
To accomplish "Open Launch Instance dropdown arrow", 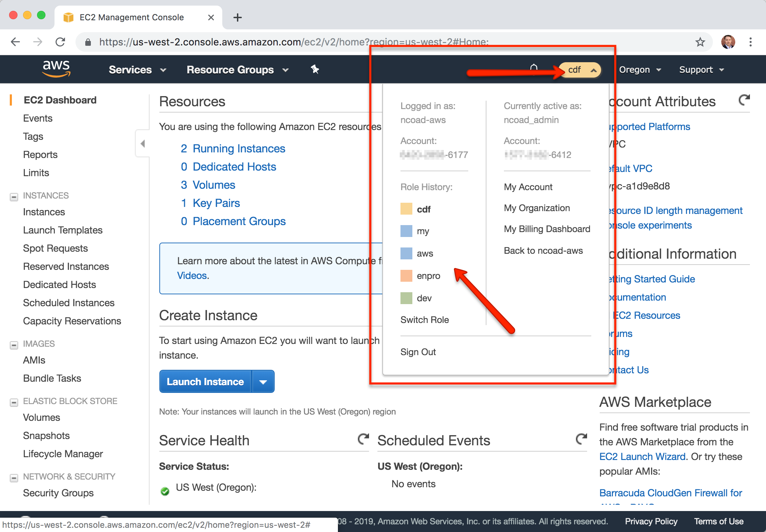I will [x=263, y=382].
